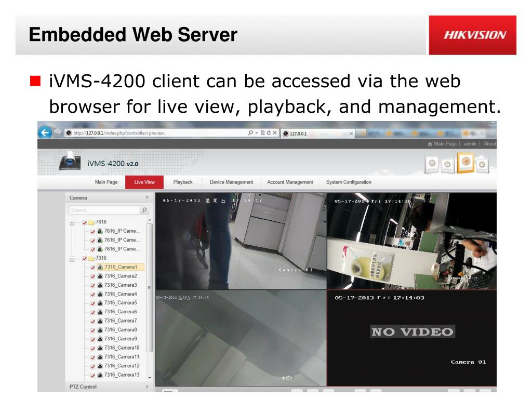Collapse the Camera panel header
This screenshot has width=532, height=399.
[x=147, y=197]
